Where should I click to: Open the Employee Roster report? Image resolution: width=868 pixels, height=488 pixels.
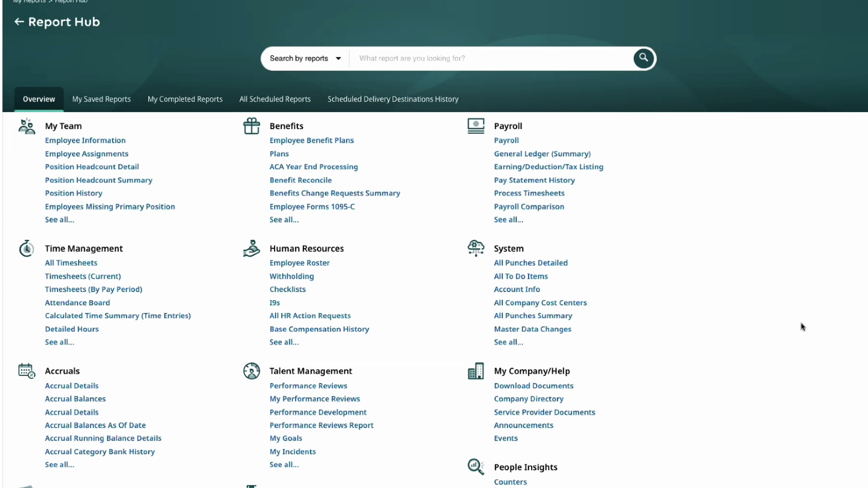point(300,263)
